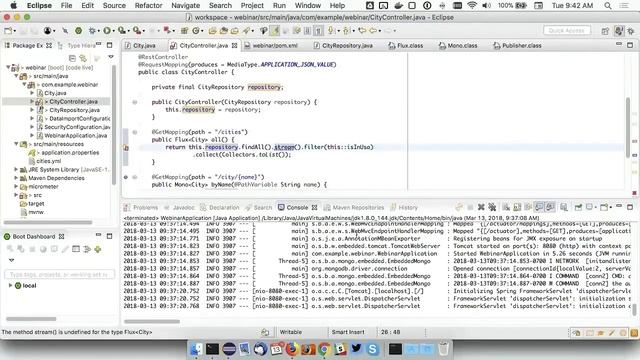Open Chrome from the macOS Dock
The height and width of the screenshot is (360, 640).
click(x=324, y=349)
